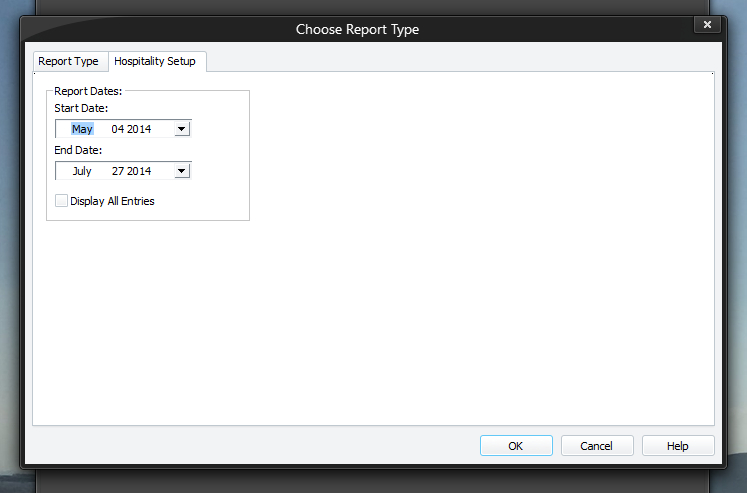
Task: Enable the Display All Entries checkbox
Action: pos(61,201)
